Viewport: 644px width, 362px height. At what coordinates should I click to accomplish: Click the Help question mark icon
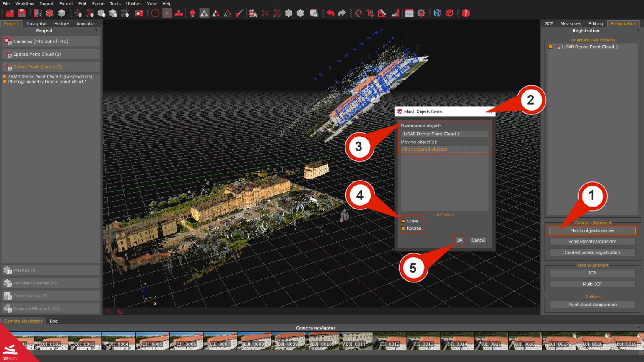[465, 13]
